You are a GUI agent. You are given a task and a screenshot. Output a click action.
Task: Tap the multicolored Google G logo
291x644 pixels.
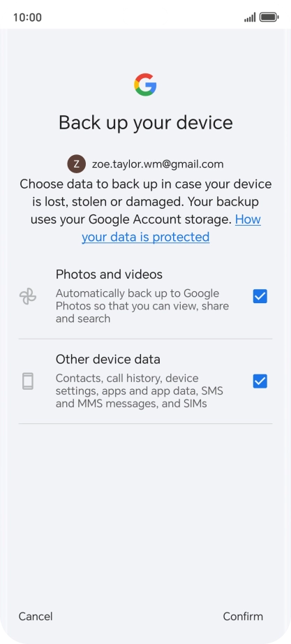pos(145,85)
